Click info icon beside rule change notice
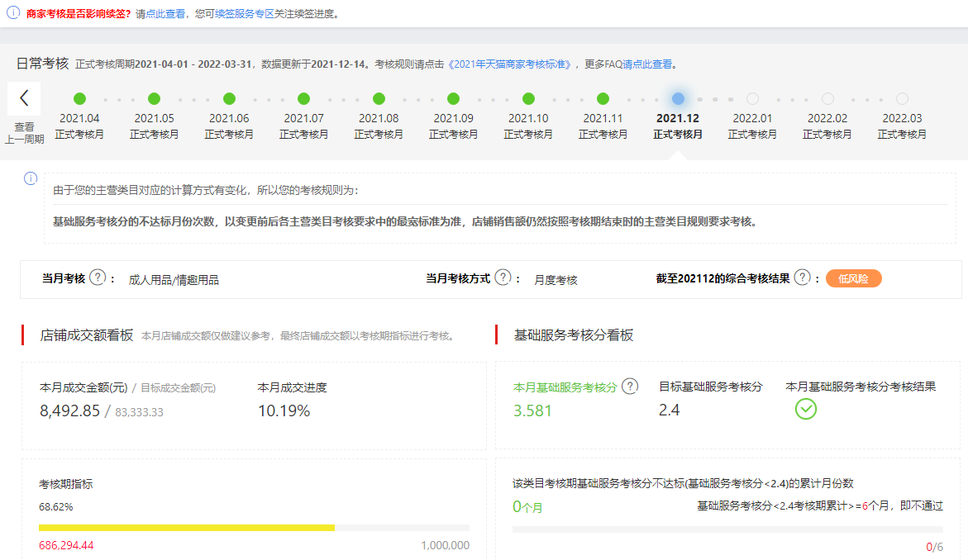This screenshot has width=968, height=560. tap(31, 178)
